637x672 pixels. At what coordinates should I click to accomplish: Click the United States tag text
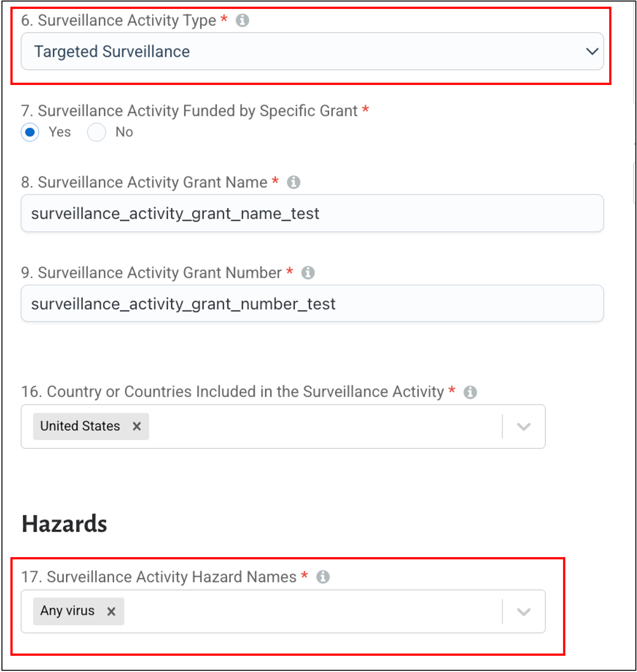click(80, 426)
